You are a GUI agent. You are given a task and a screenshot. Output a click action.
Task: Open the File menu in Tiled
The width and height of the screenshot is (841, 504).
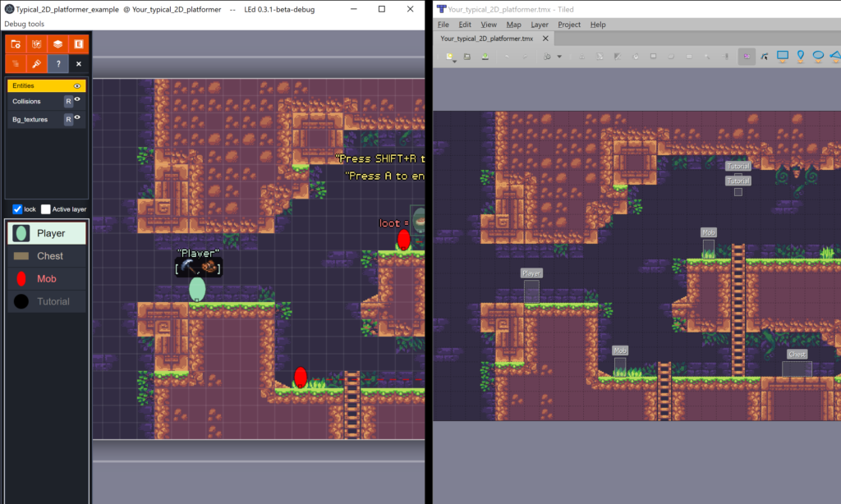pyautogui.click(x=443, y=25)
